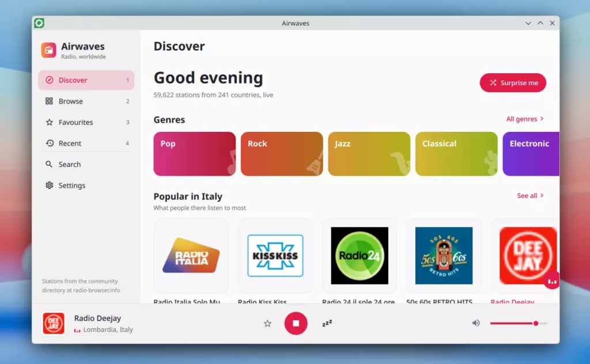Click the Lombardia, Italy location text
590x364 pixels.
click(x=108, y=329)
